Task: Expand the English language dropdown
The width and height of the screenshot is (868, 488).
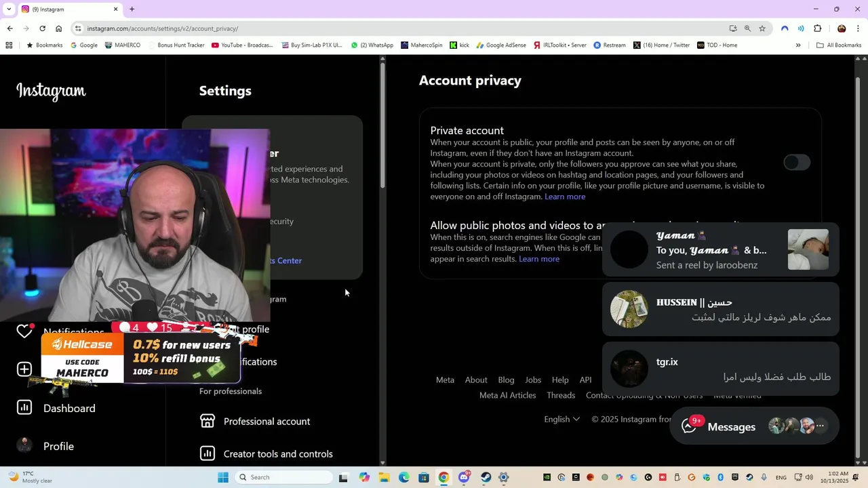Action: point(561,419)
